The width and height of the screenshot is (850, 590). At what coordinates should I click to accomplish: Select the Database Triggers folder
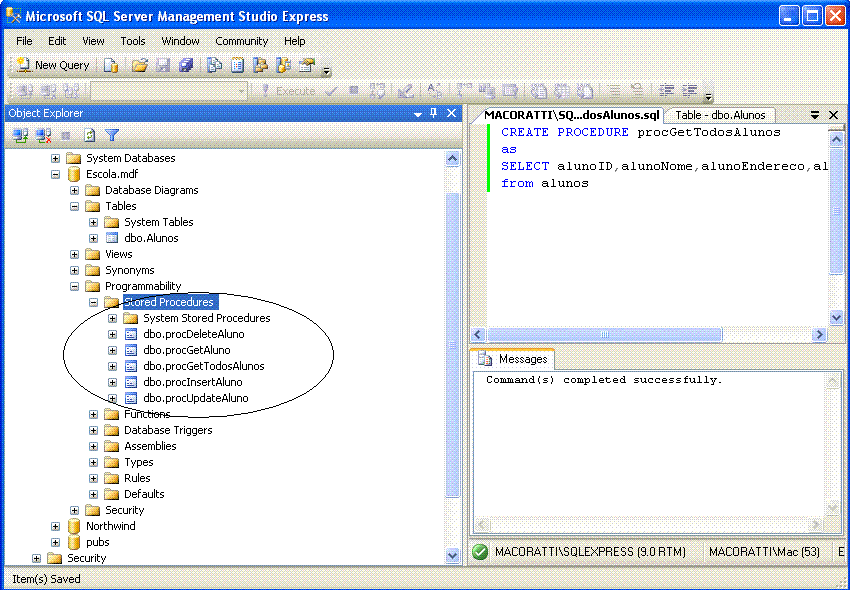168,430
